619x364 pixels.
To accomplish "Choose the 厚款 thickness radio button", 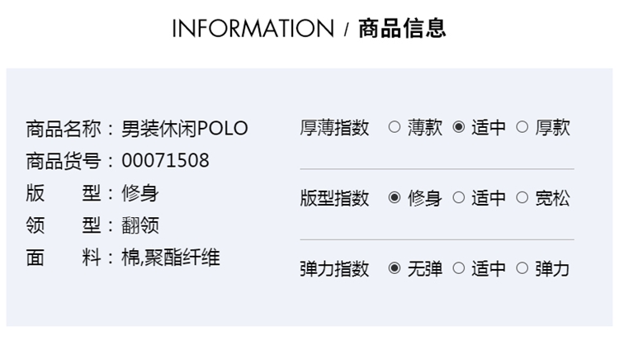I will (522, 127).
